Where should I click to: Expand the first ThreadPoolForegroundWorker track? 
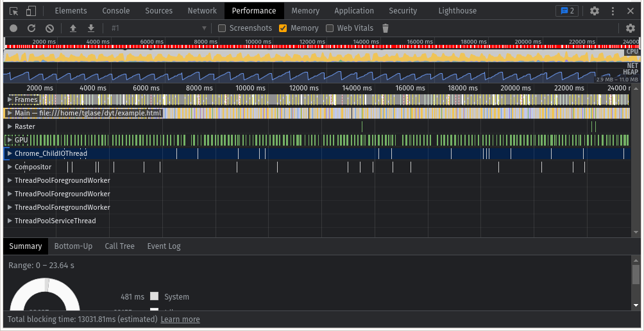pos(10,181)
